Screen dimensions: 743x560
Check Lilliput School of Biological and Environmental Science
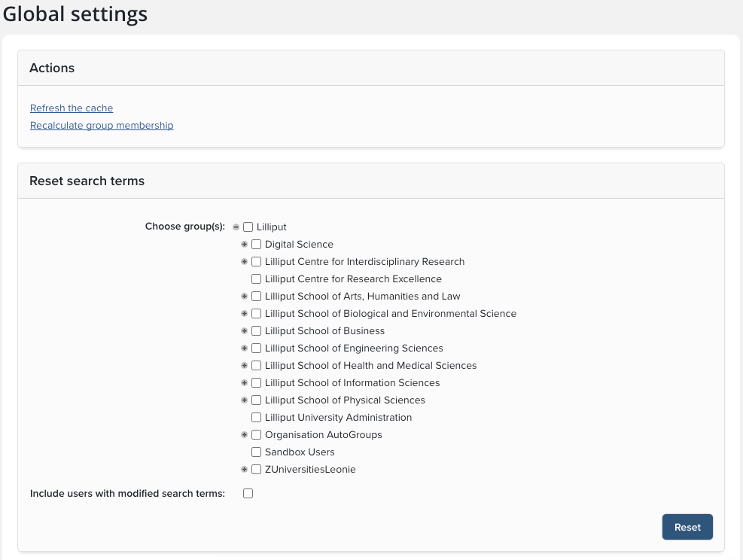tap(257, 314)
